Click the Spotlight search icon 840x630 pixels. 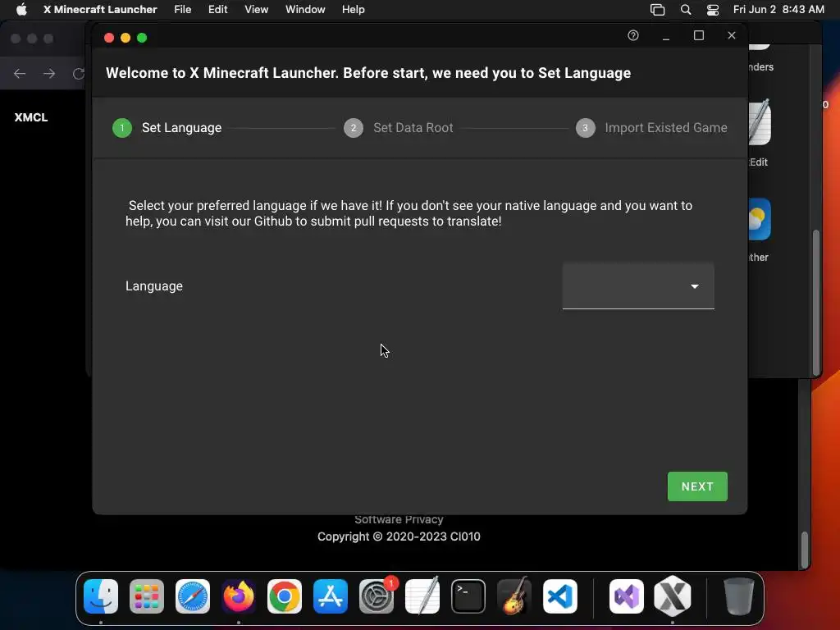(x=685, y=10)
